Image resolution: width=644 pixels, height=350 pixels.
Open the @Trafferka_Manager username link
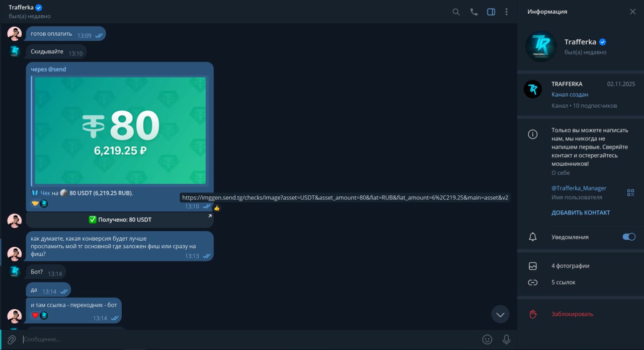[579, 188]
